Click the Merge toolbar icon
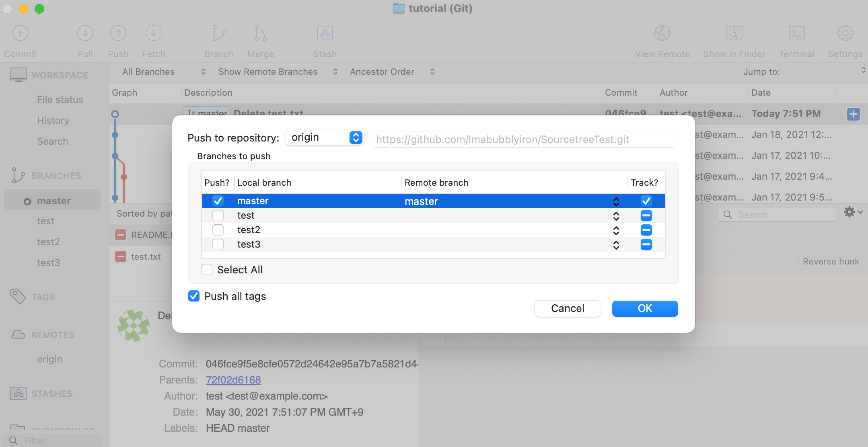This screenshot has height=447, width=868. (x=260, y=33)
